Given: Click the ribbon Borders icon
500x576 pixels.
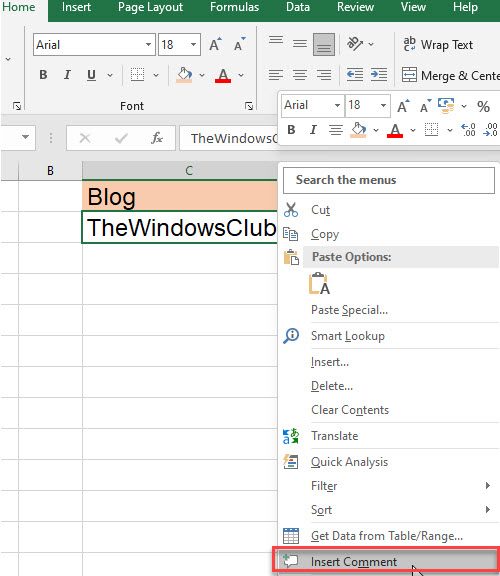Looking at the screenshot, I should pyautogui.click(x=137, y=75).
